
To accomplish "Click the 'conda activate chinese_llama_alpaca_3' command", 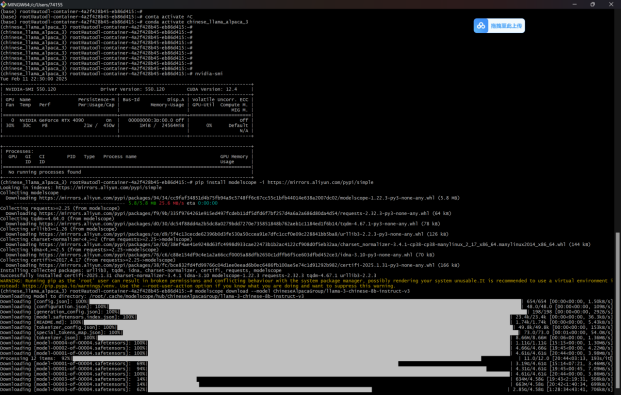I will pos(196,22).
